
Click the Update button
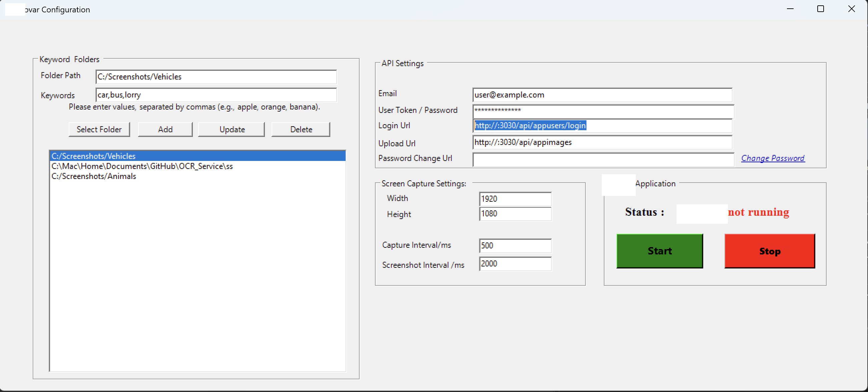coord(232,129)
